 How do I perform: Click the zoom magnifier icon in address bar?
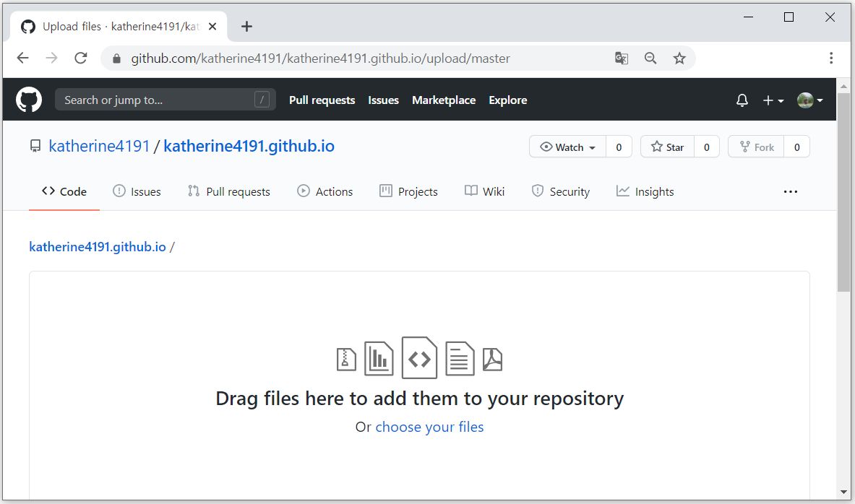tap(650, 58)
